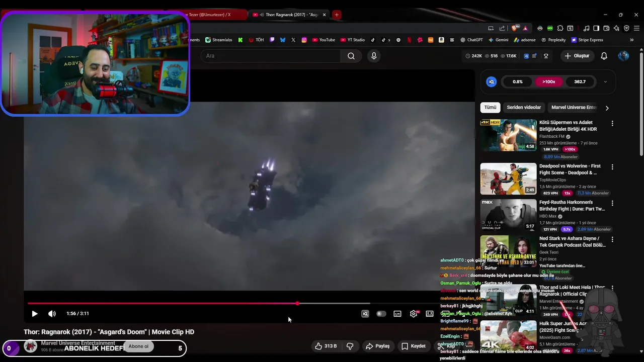Open options menu for Kötü Süpermen video
The width and height of the screenshot is (644, 362).
tap(612, 123)
